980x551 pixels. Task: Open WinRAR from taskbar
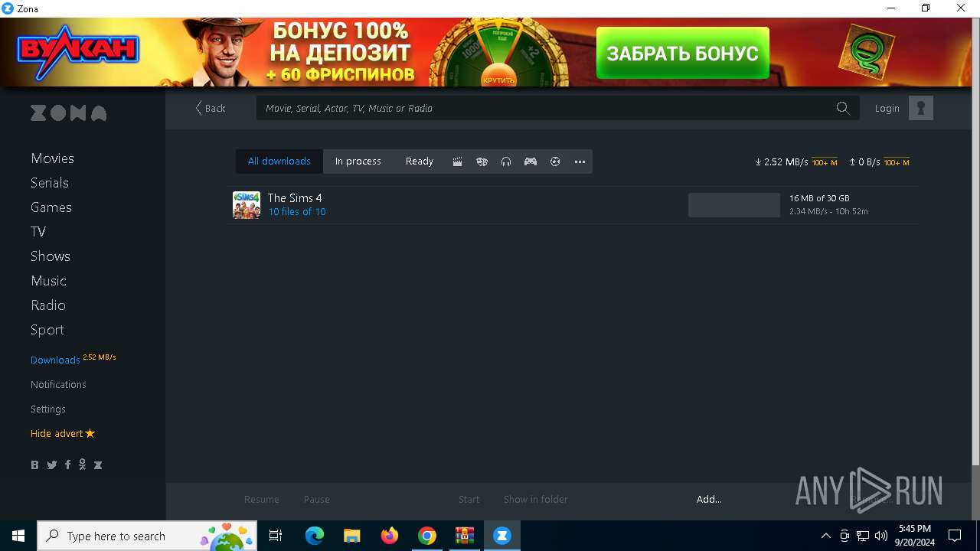point(465,536)
